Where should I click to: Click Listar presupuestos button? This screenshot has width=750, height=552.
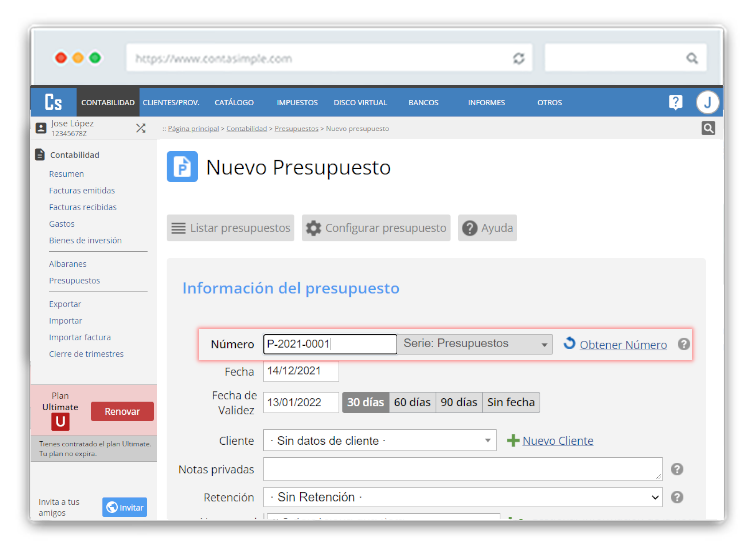231,228
